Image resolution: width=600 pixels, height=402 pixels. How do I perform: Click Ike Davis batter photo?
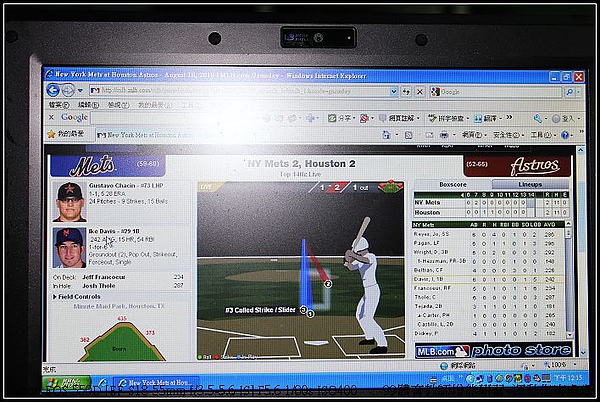tap(69, 247)
